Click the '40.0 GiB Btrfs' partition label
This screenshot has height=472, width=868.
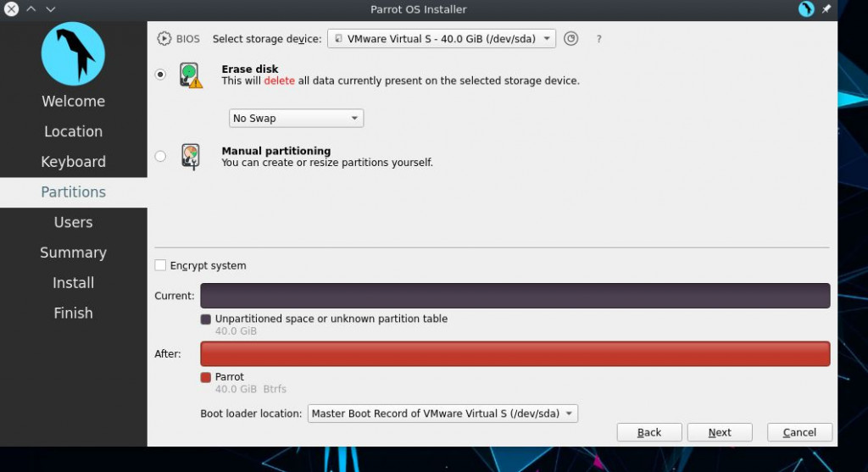point(250,389)
